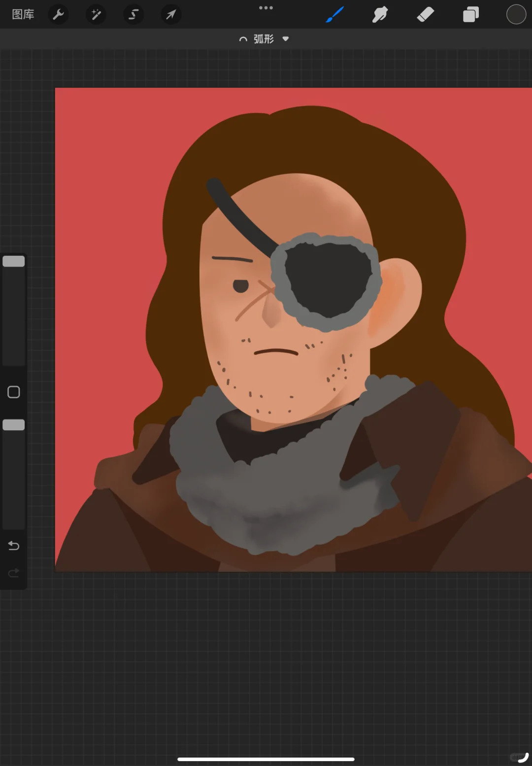Redo with the sidebar redo arrow
The image size is (532, 766).
click(x=14, y=573)
